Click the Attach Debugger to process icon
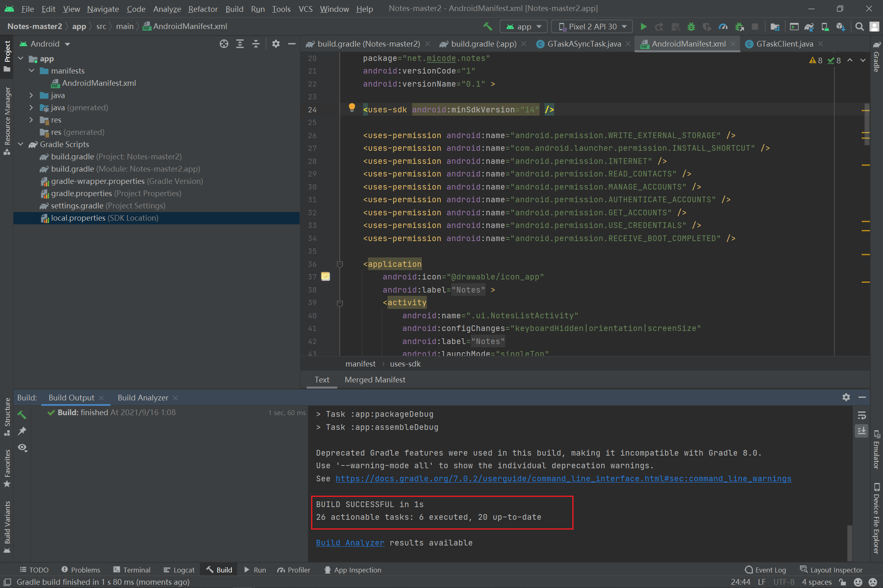The image size is (883, 588). (739, 27)
